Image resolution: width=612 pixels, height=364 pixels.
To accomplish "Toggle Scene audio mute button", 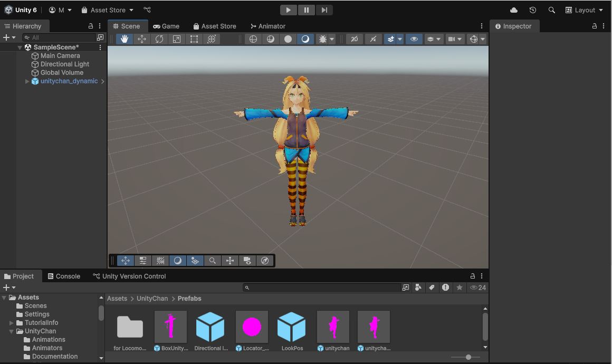I will tap(373, 39).
